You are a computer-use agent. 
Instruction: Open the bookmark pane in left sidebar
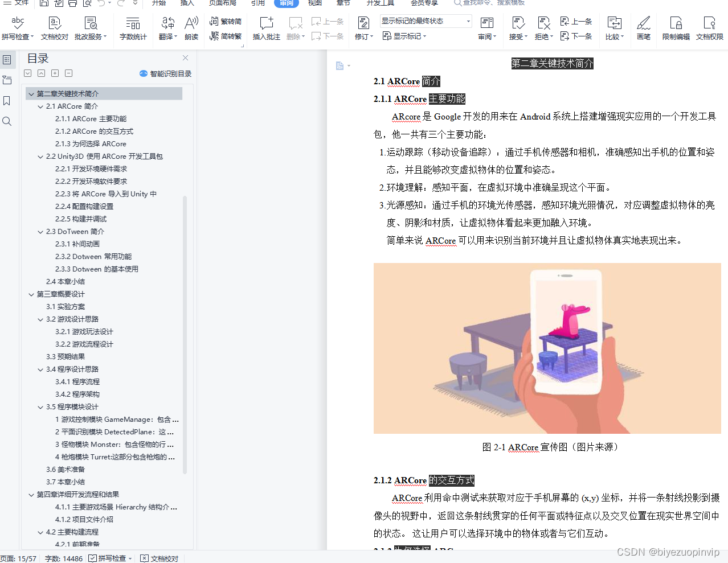point(7,101)
